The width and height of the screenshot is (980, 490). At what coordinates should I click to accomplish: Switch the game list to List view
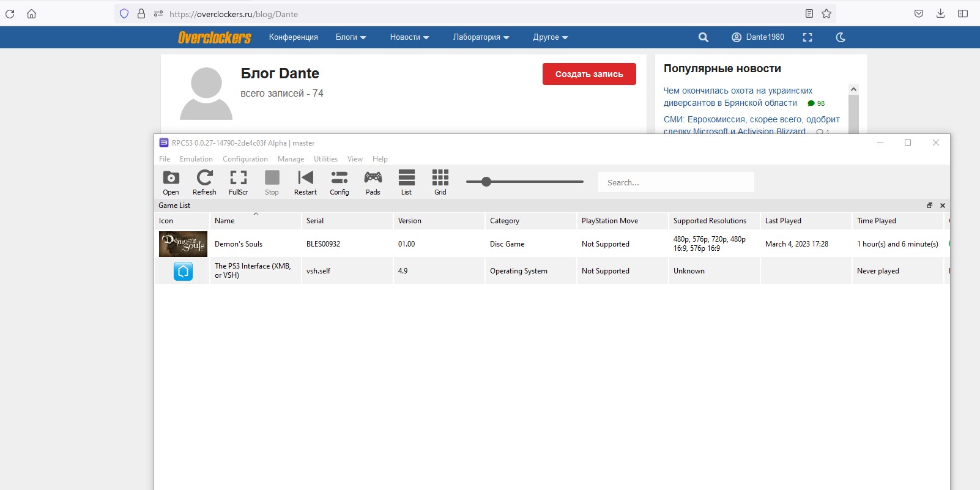point(406,182)
